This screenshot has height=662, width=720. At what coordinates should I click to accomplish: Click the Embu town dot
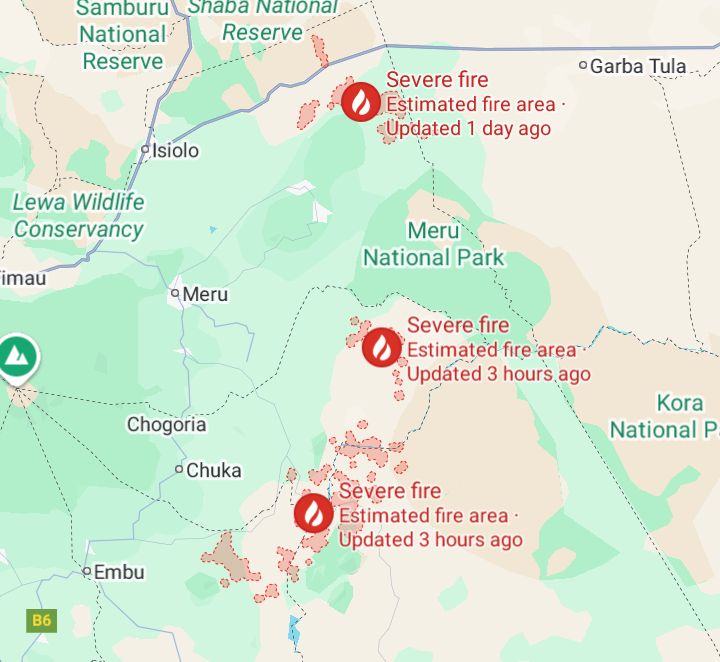coord(87,572)
